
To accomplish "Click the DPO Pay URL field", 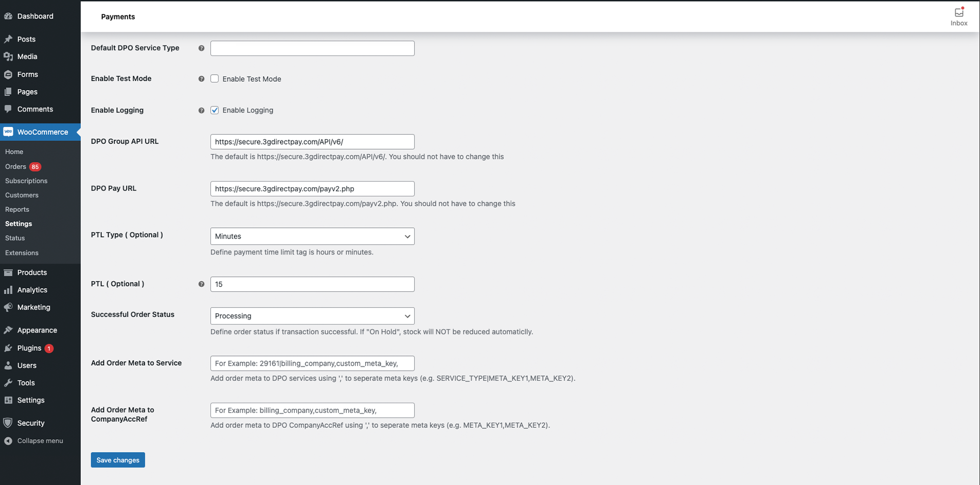I will click(x=312, y=189).
